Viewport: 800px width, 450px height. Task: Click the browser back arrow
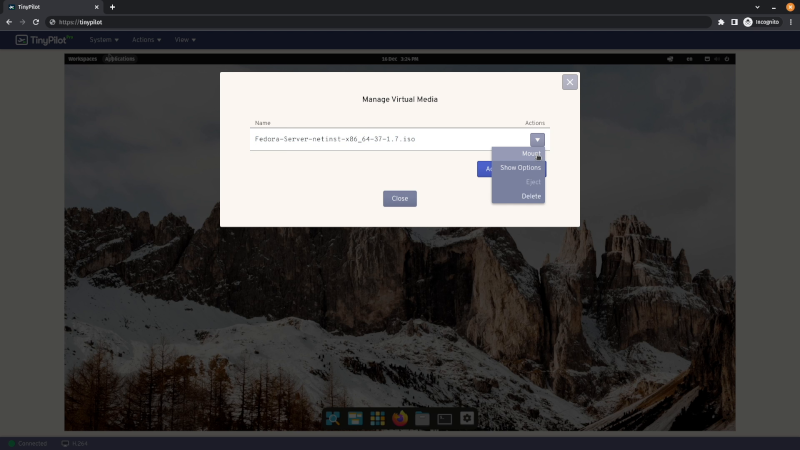coord(9,22)
